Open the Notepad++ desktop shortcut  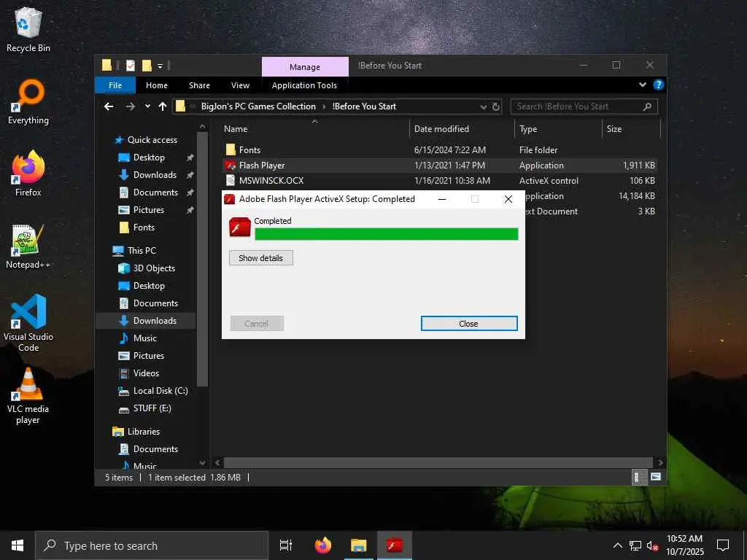28,246
